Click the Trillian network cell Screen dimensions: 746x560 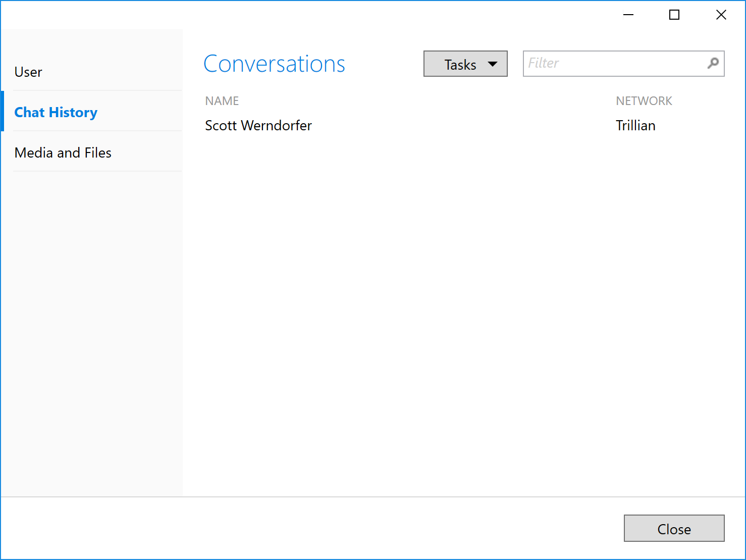tap(635, 125)
